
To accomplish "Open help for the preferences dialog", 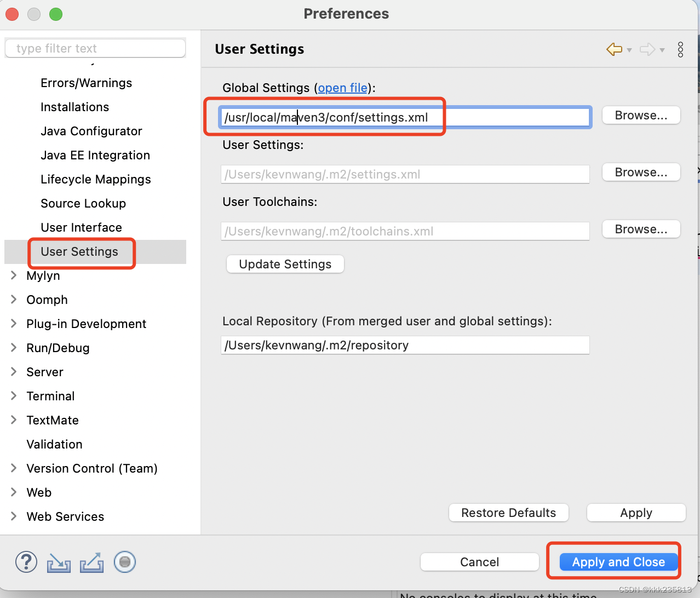I will pyautogui.click(x=26, y=562).
